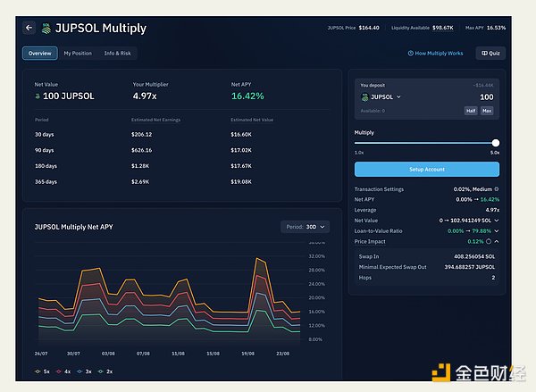Click the Max deposit button

click(487, 111)
